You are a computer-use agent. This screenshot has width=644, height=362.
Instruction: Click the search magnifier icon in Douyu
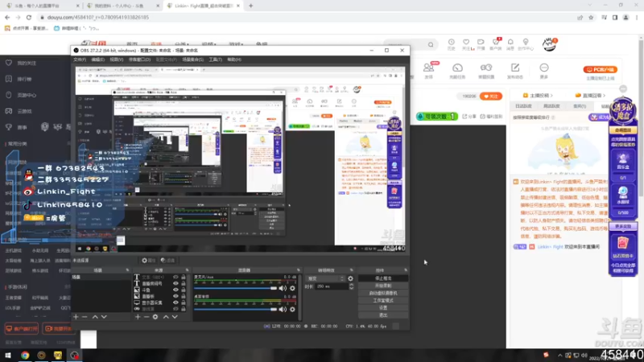tap(431, 44)
